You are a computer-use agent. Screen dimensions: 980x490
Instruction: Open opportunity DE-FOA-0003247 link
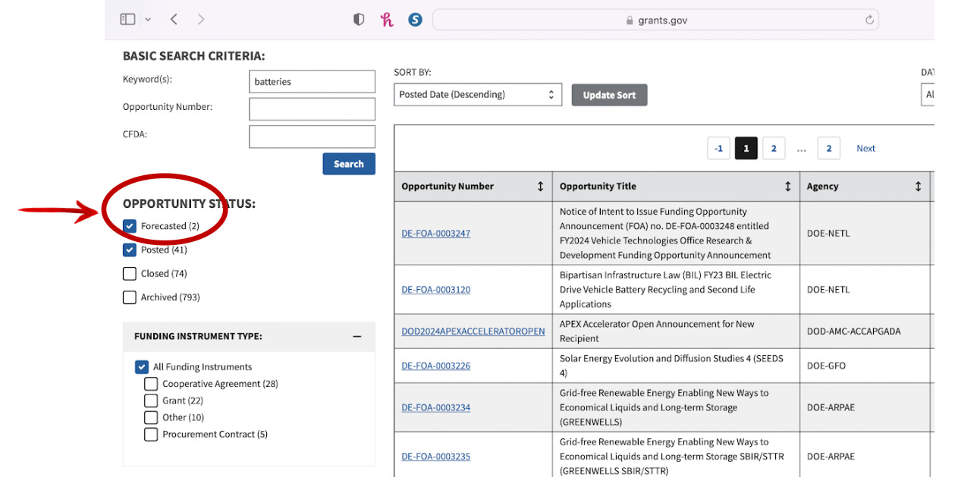pos(436,234)
